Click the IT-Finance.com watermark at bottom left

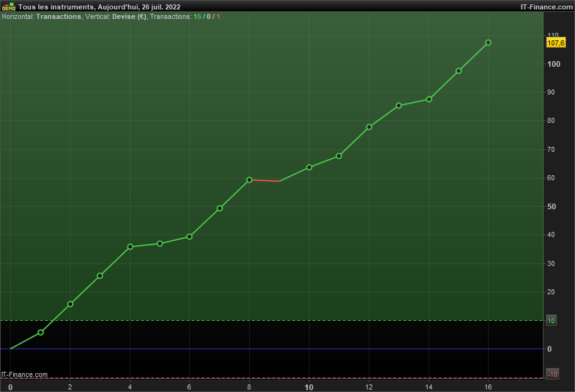coord(24,374)
